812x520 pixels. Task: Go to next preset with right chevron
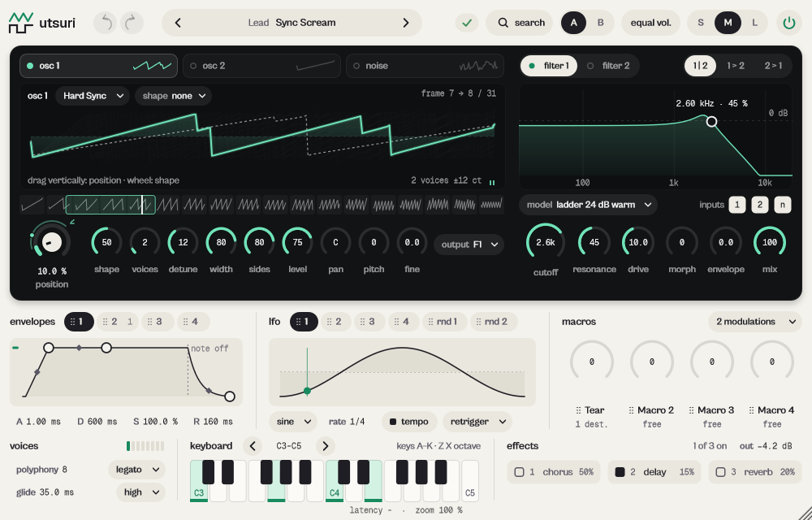click(x=406, y=23)
